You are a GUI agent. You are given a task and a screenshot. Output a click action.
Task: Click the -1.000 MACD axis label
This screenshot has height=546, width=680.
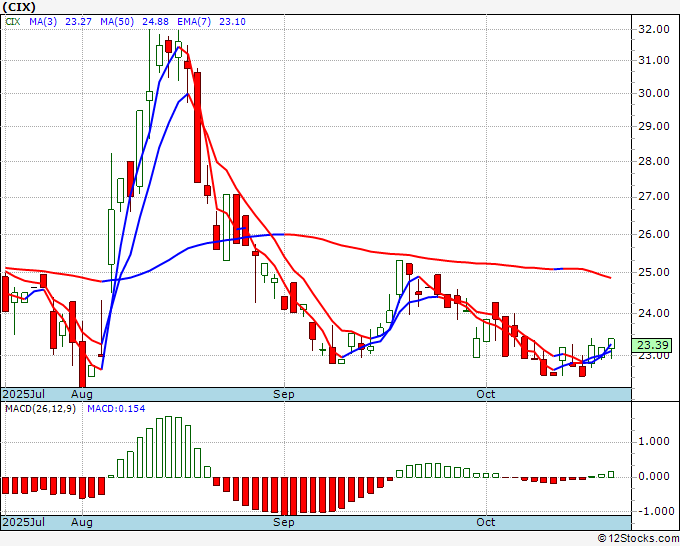[654, 511]
